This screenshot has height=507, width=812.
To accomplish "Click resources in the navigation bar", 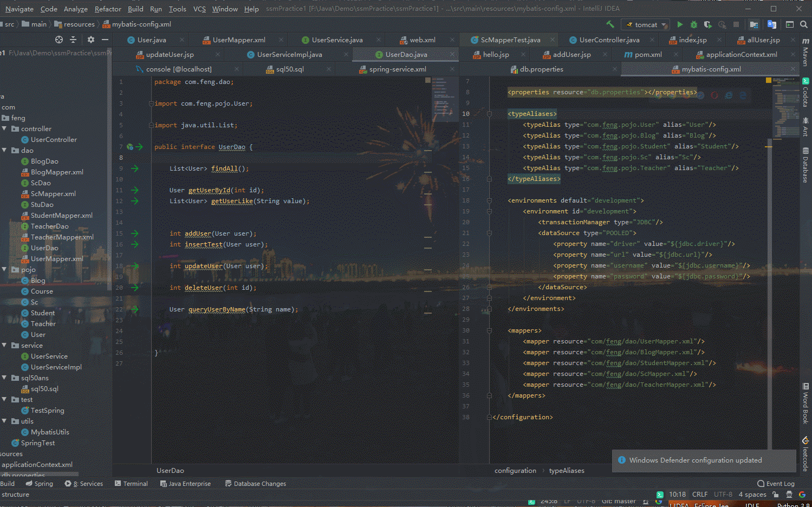I will point(75,24).
